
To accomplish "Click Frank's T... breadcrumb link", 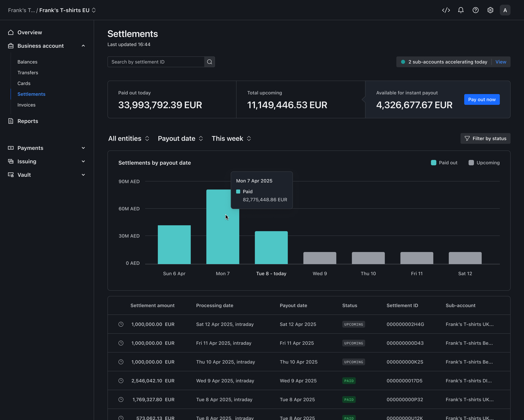I will point(21,10).
